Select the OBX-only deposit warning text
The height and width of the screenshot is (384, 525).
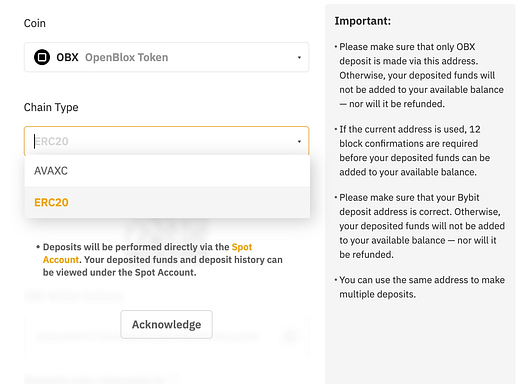click(420, 75)
